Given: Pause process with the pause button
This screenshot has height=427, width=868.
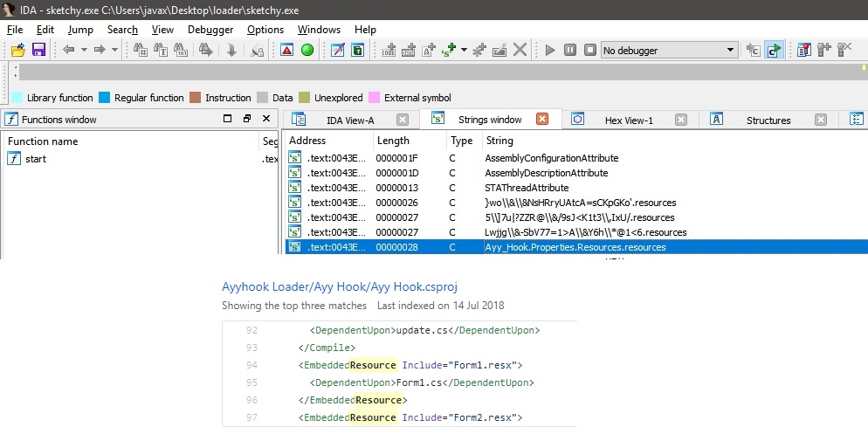Looking at the screenshot, I should (570, 51).
